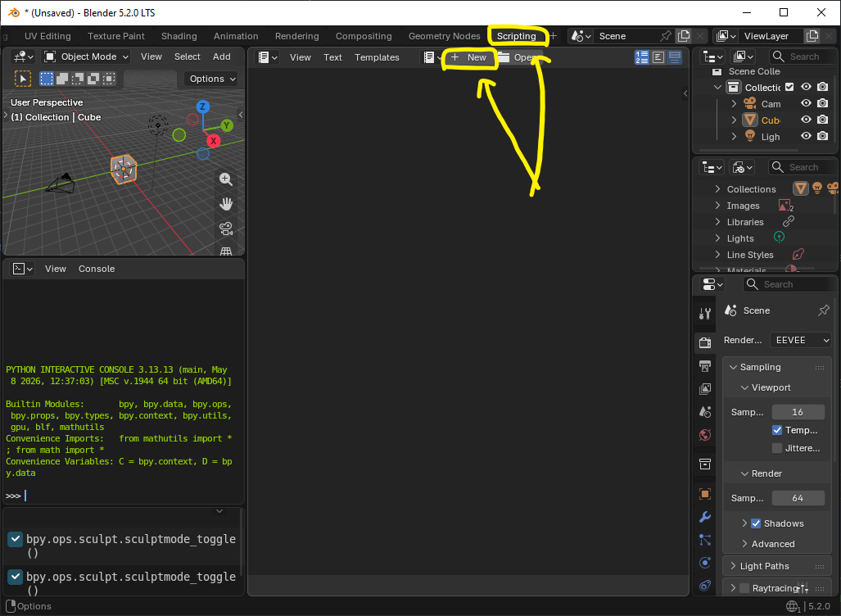Image resolution: width=841 pixels, height=616 pixels.
Task: Choose the Subtract selection mode icon
Action: [x=78, y=79]
